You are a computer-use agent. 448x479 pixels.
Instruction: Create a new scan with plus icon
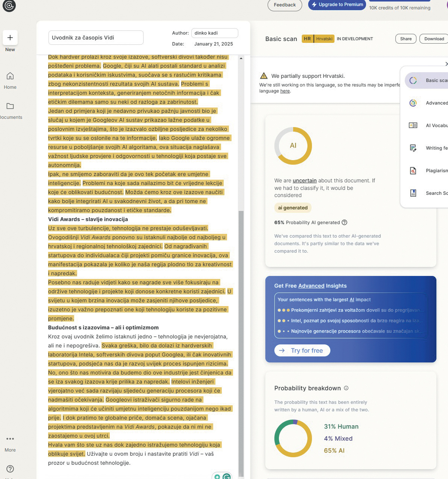pos(10,38)
